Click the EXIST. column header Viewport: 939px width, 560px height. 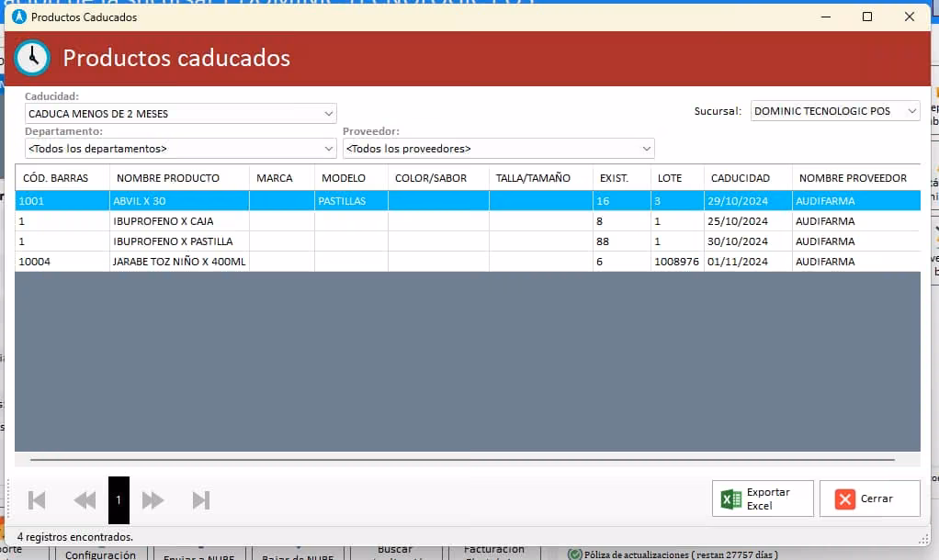click(622, 178)
